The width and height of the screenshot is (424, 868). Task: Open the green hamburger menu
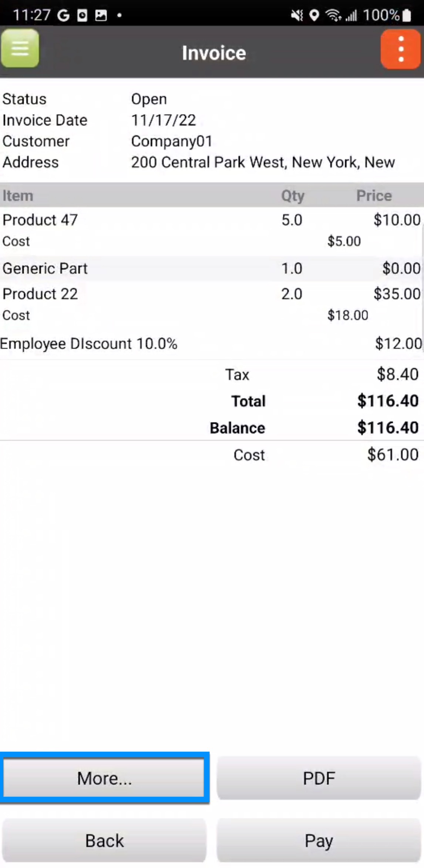(20, 49)
